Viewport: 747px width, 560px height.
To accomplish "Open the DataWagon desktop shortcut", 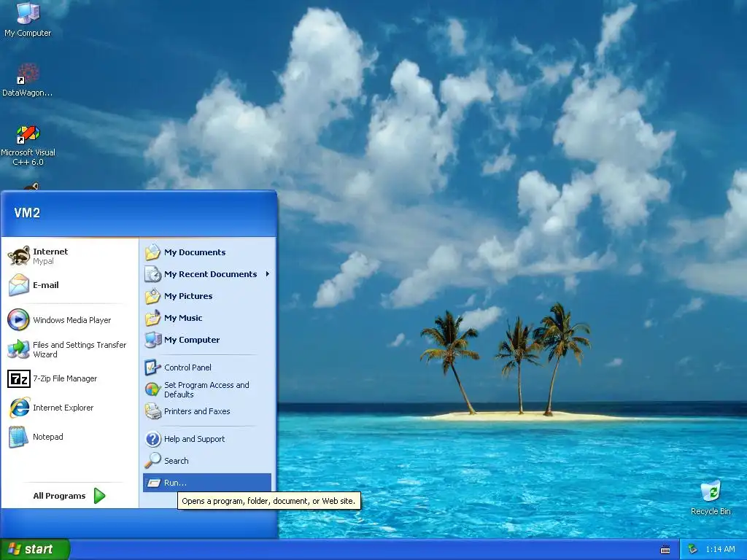I will pyautogui.click(x=27, y=79).
